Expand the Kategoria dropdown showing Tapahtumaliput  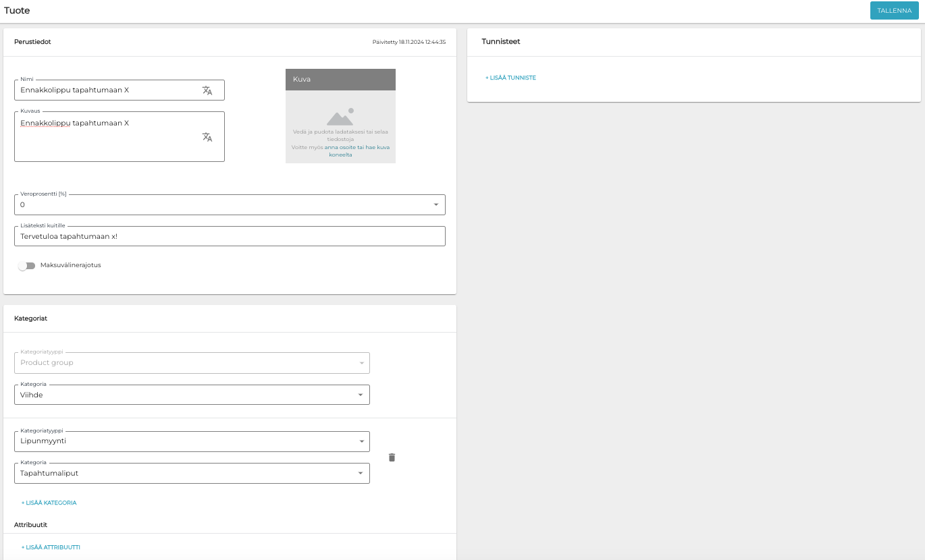point(360,473)
